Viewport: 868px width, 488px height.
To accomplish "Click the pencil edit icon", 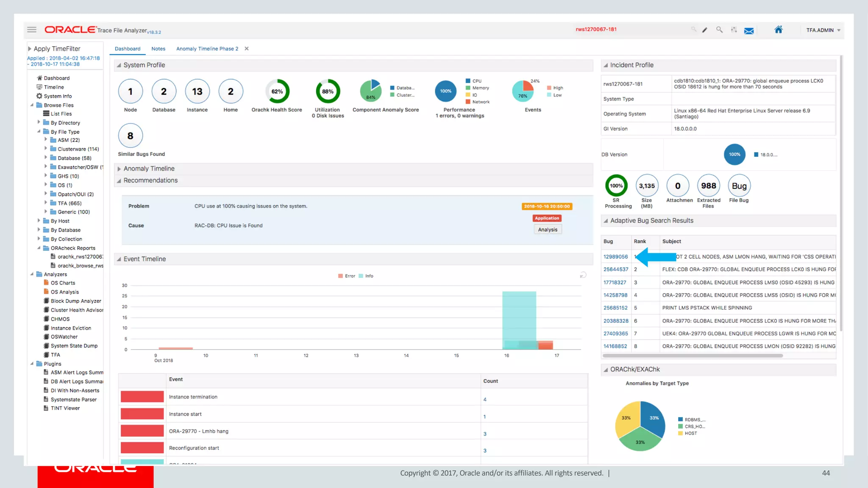I will (705, 30).
